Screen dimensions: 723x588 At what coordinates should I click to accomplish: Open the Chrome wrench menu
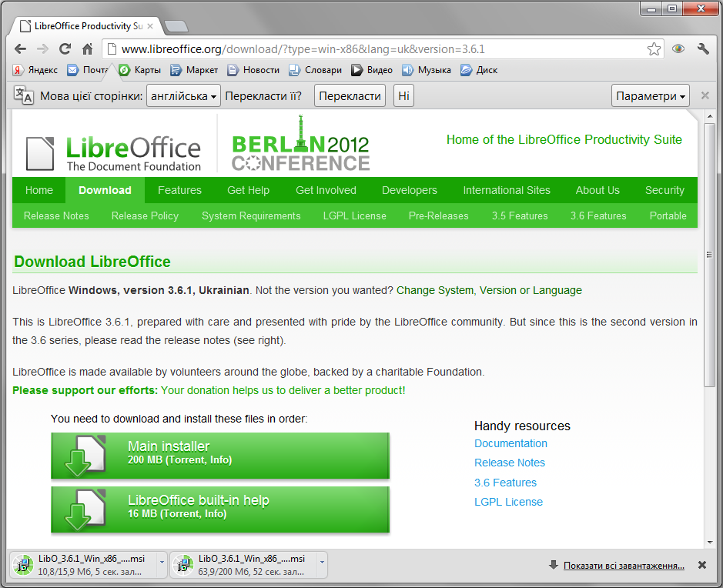(x=703, y=48)
